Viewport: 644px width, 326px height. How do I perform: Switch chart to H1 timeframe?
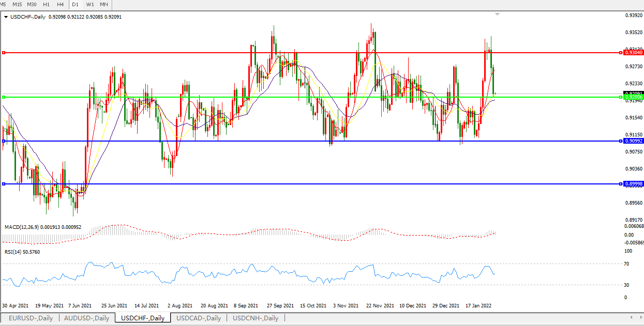(x=47, y=5)
